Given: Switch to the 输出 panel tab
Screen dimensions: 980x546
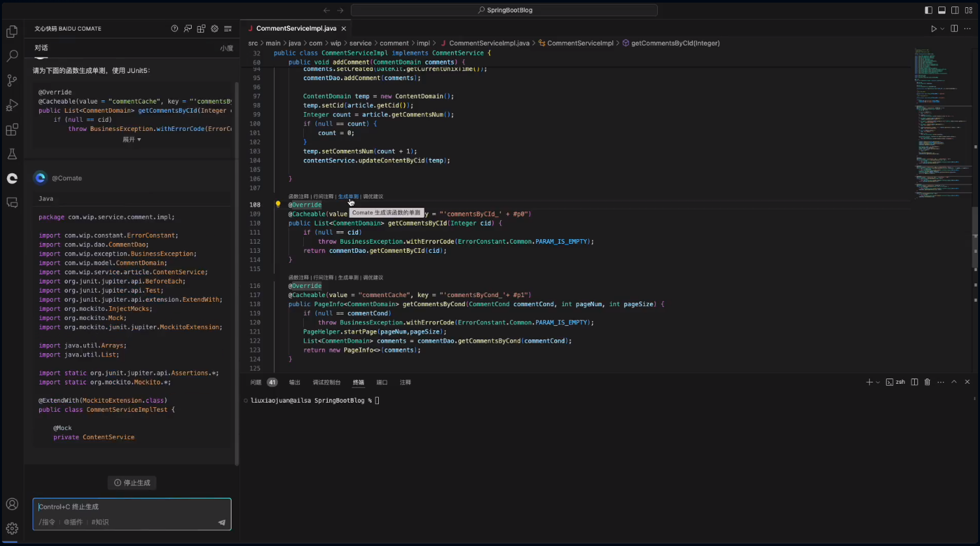Looking at the screenshot, I should (x=295, y=382).
